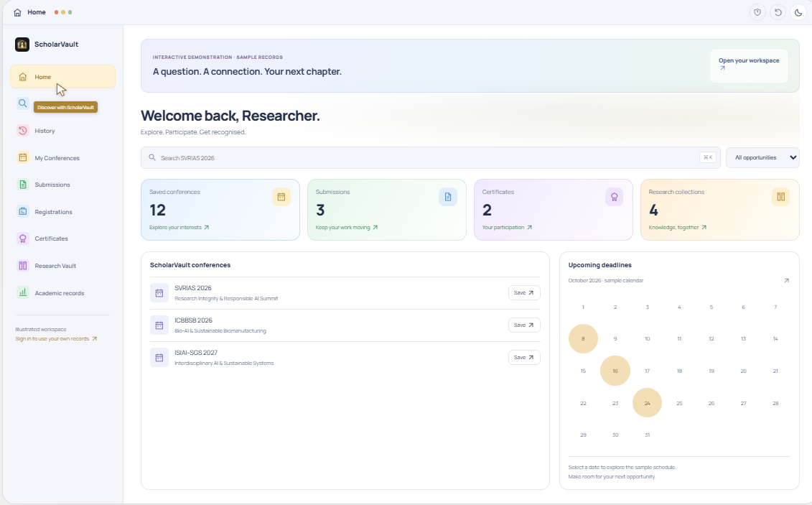Screen dimensions: 812x505
Task: Follow the Explore your interests link
Action: (179, 228)
